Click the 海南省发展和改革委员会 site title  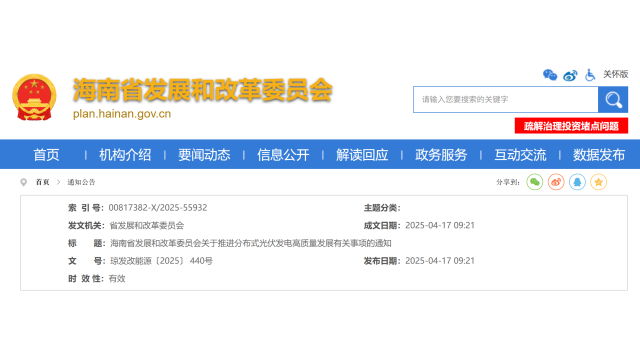(x=203, y=90)
